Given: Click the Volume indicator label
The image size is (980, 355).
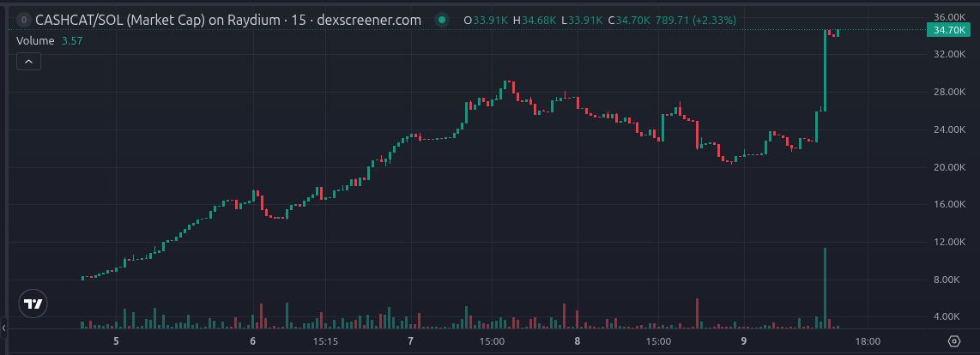Looking at the screenshot, I should pos(35,40).
